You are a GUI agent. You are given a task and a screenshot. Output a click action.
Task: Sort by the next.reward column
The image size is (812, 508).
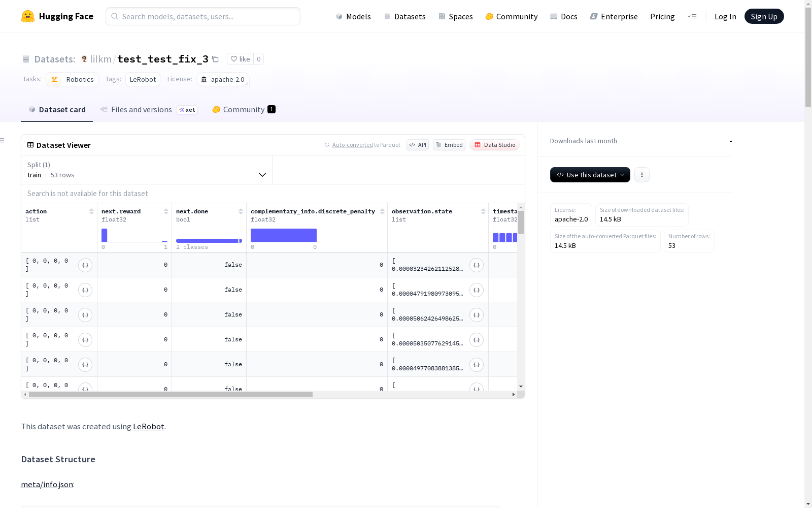coord(166,211)
